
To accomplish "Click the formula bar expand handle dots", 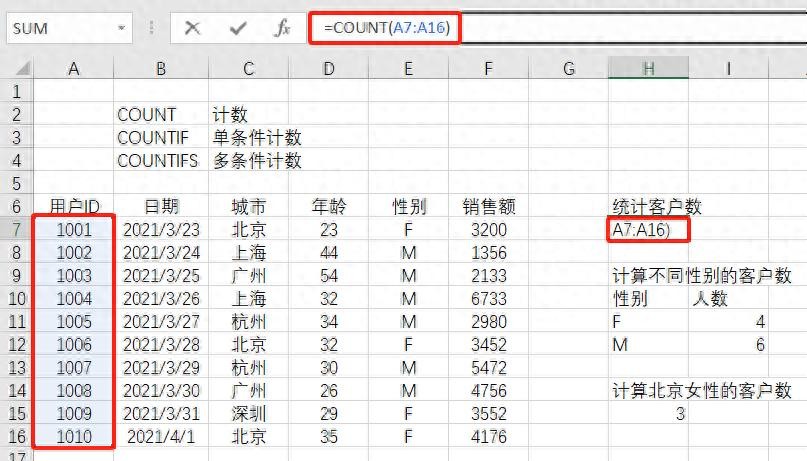I will coord(151,28).
